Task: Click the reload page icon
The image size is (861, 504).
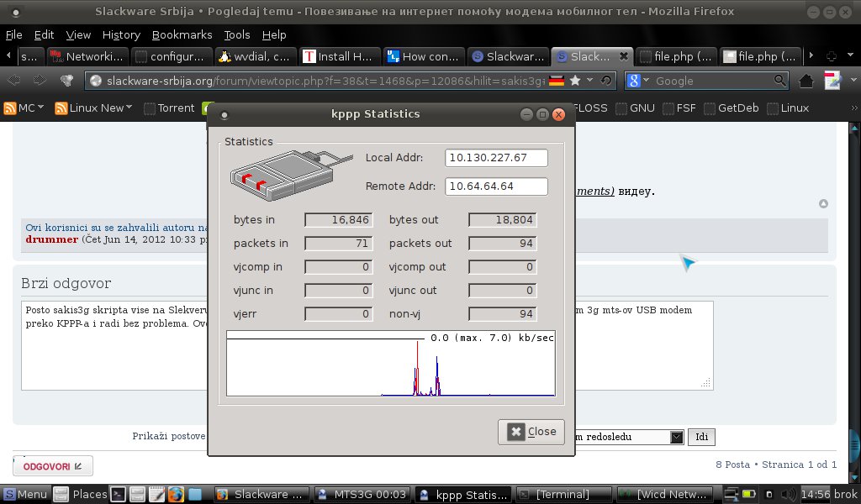Action: (x=606, y=81)
